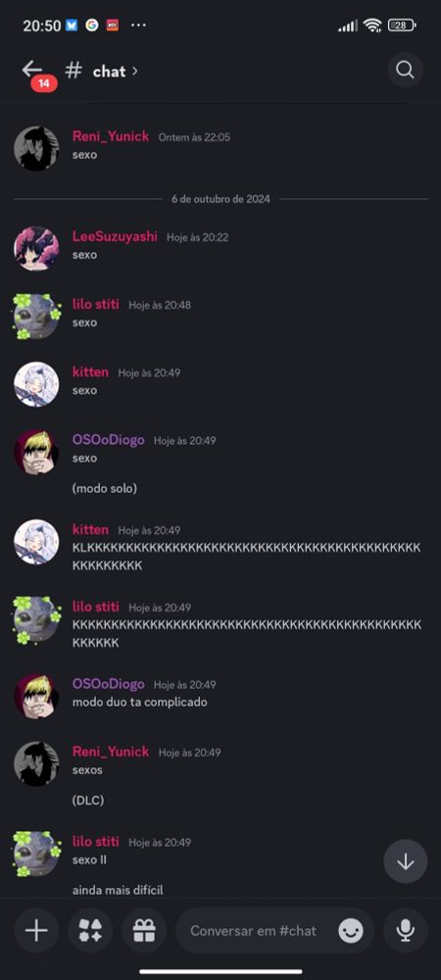441x980 pixels.
Task: Open the search magnifier icon
Action: point(405,70)
